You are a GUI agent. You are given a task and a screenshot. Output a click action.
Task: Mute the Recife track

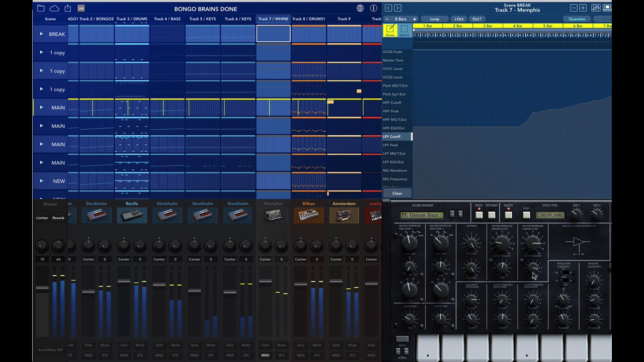[x=140, y=345]
